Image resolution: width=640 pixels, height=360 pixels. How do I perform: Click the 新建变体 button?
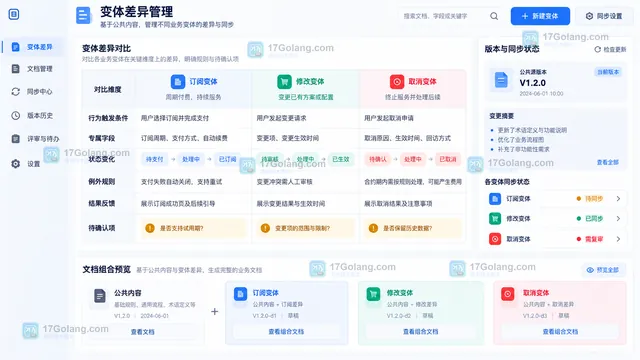point(540,16)
